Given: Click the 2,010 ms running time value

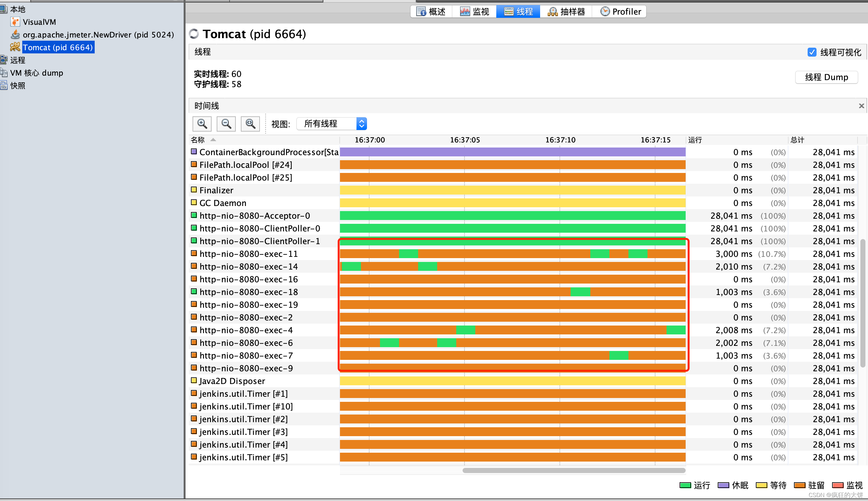Looking at the screenshot, I should click(734, 267).
